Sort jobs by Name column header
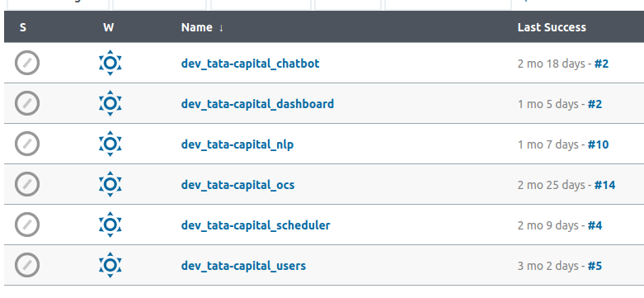644x298 pixels. [x=202, y=27]
